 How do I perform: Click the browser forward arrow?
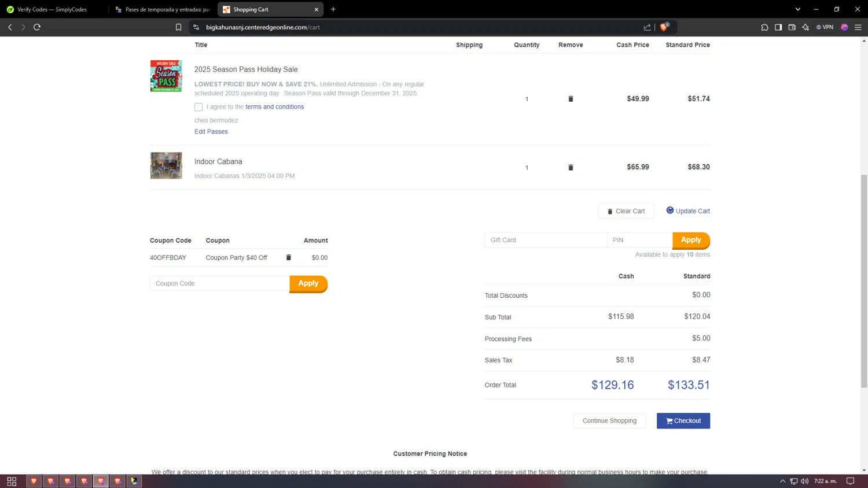coord(23,27)
